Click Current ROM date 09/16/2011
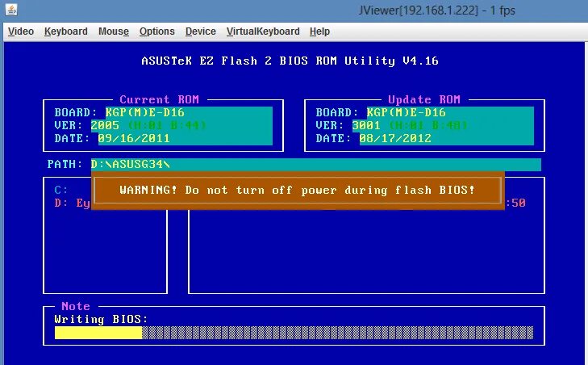Screen dimensions: 588x365 point(134,138)
